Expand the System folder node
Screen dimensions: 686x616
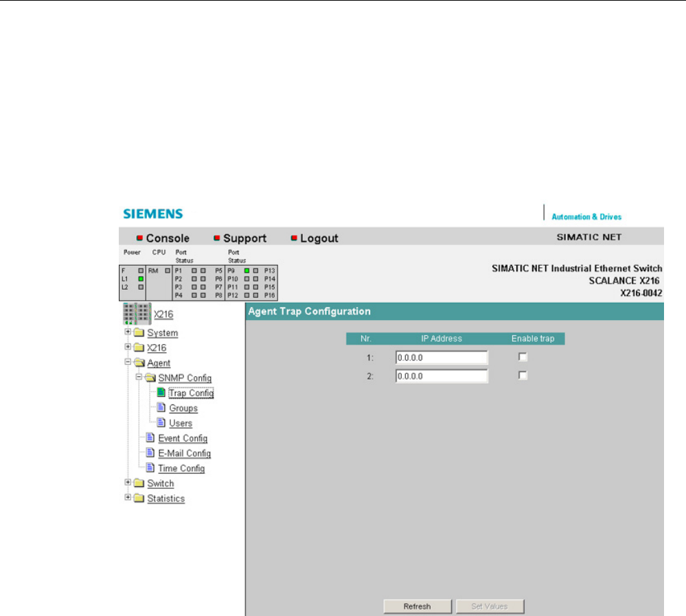pyautogui.click(x=128, y=332)
